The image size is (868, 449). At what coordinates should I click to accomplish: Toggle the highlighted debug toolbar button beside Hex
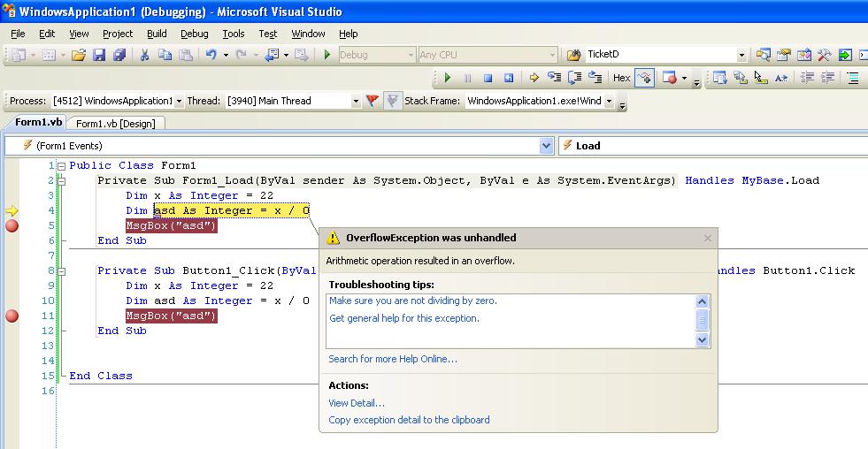pyautogui.click(x=645, y=78)
